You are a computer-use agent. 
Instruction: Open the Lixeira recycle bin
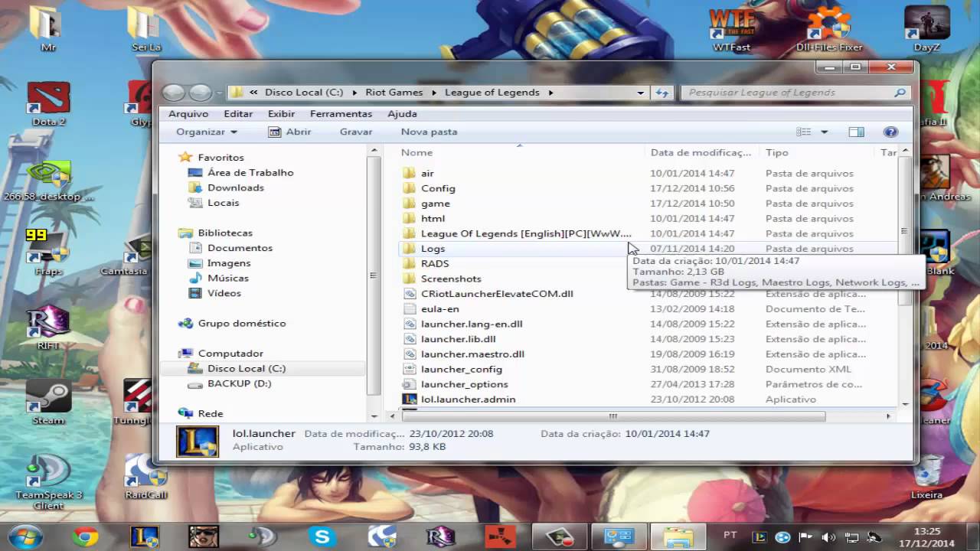[x=926, y=477]
